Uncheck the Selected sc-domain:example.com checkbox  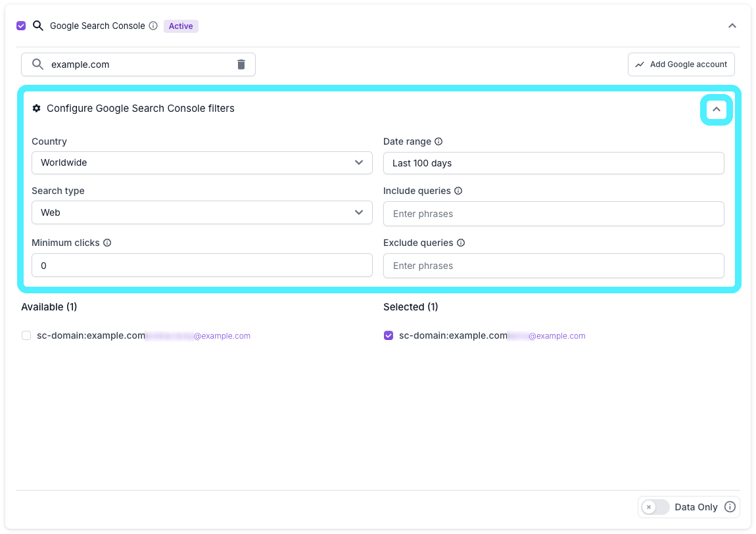(388, 335)
